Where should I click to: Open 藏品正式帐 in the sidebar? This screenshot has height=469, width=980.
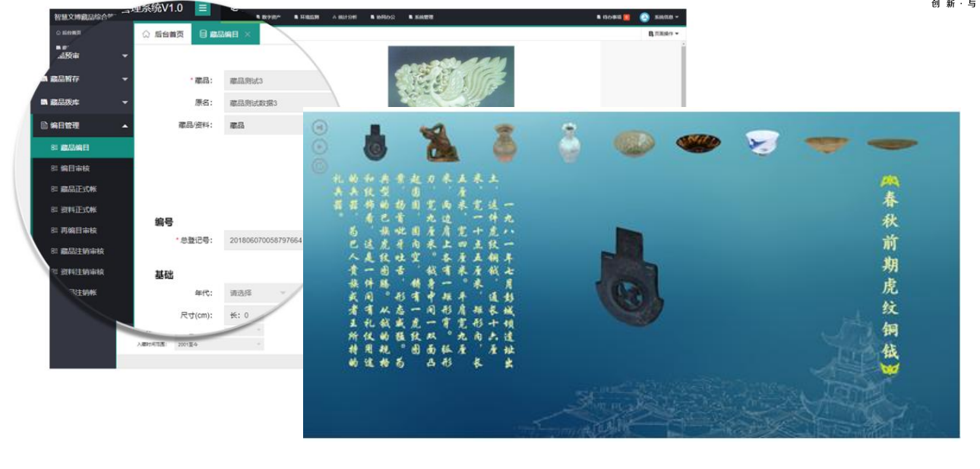coord(78,189)
